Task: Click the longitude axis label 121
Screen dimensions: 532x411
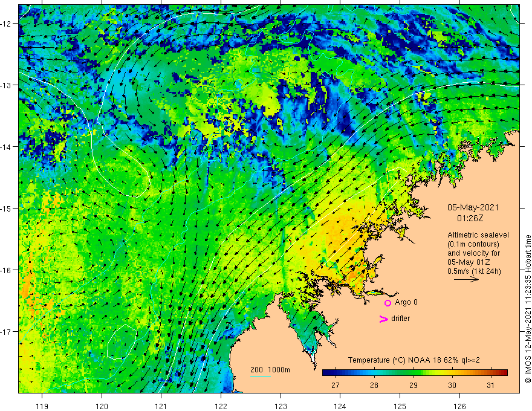Action: [161, 406]
